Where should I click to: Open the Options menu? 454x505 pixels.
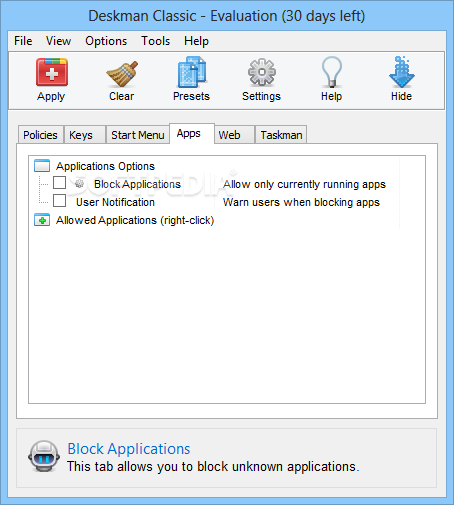coord(106,41)
